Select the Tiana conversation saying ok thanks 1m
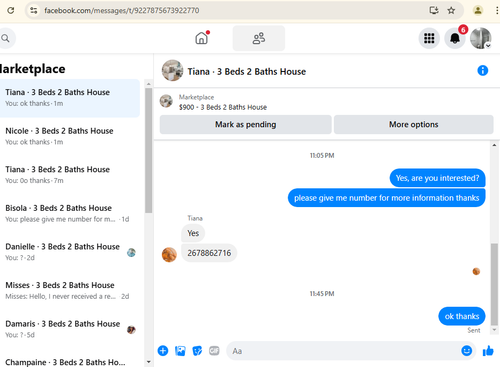 tap(70, 98)
